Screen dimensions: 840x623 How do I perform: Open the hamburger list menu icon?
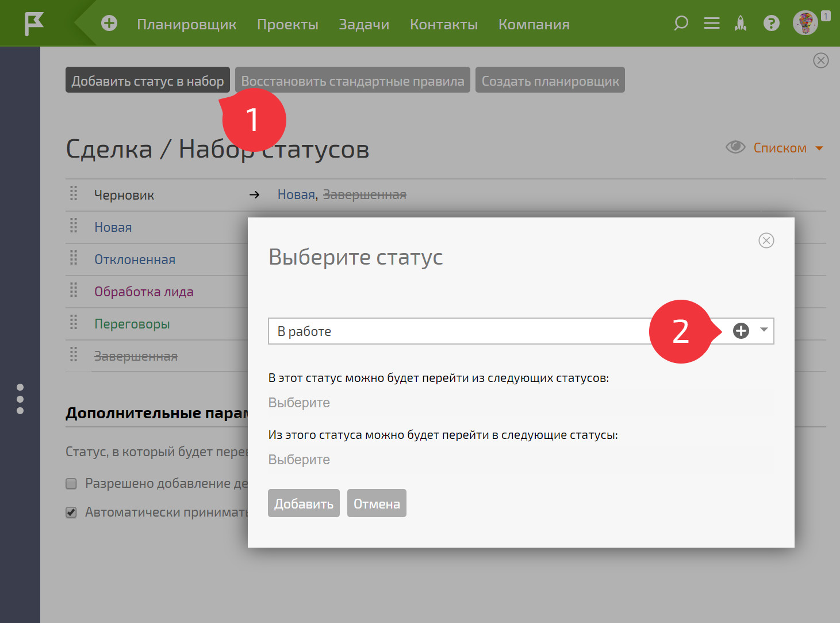[x=712, y=24]
